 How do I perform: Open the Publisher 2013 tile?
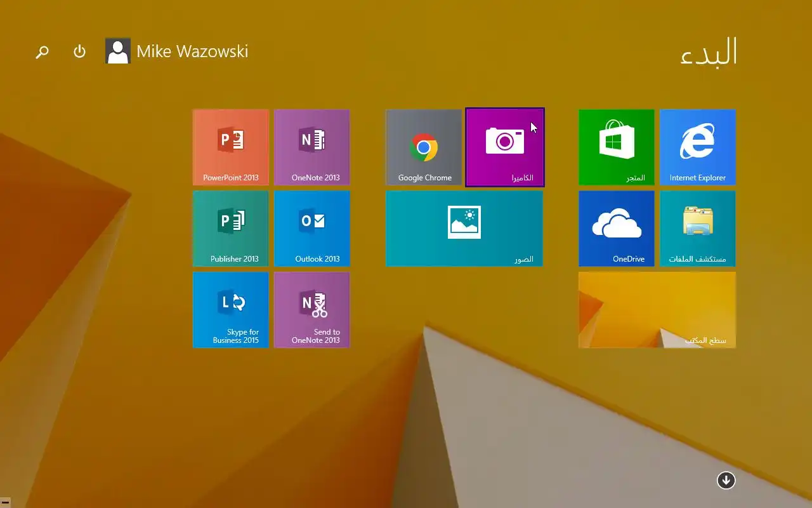coord(231,229)
